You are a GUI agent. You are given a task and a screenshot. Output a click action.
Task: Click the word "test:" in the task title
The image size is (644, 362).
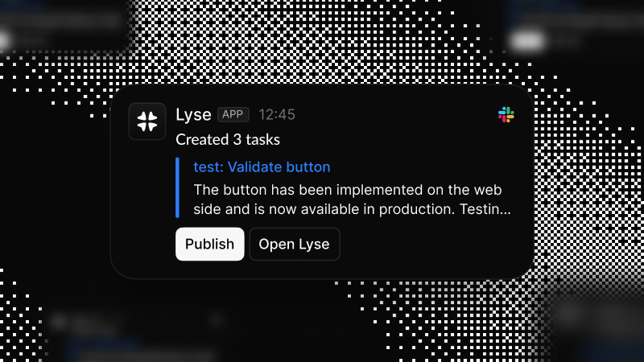click(208, 167)
